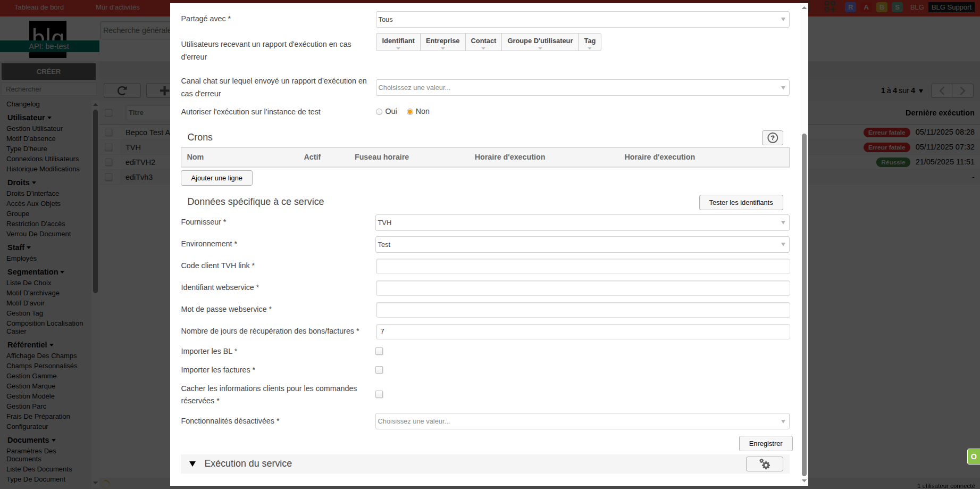Open the Fournisseur dropdown
The height and width of the screenshot is (489, 980).
[582, 223]
